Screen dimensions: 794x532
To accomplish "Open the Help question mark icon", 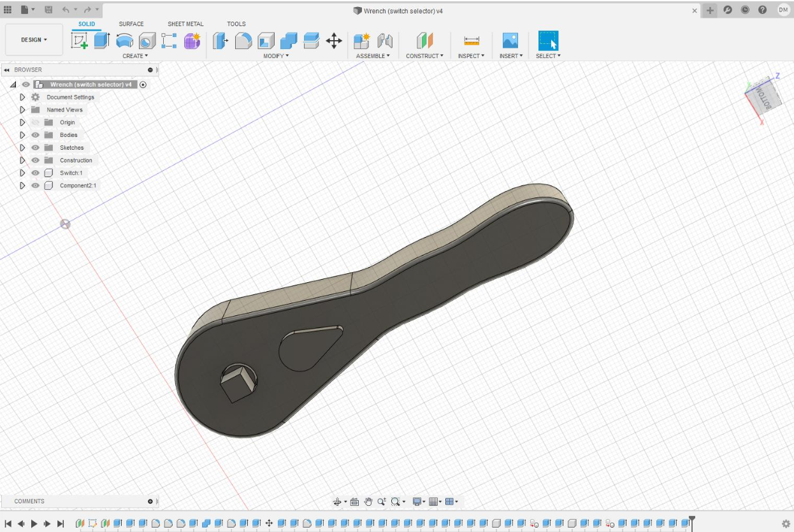I will point(762,10).
